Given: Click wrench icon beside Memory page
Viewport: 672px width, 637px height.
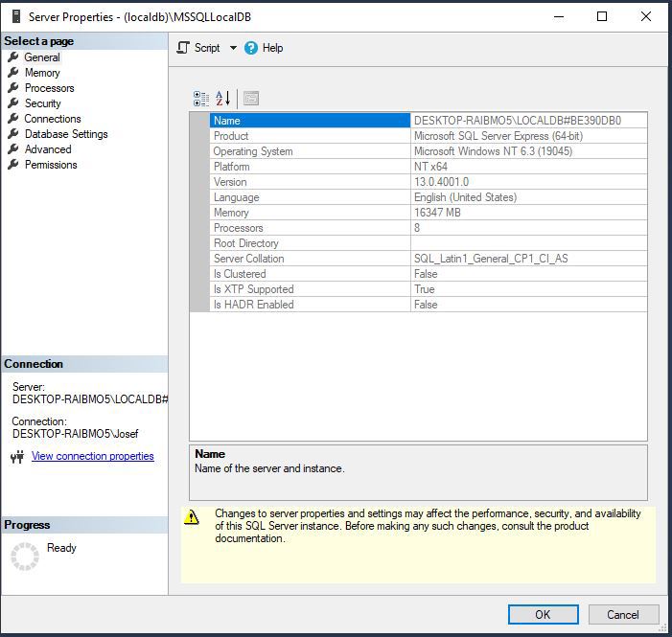Looking at the screenshot, I should point(13,73).
